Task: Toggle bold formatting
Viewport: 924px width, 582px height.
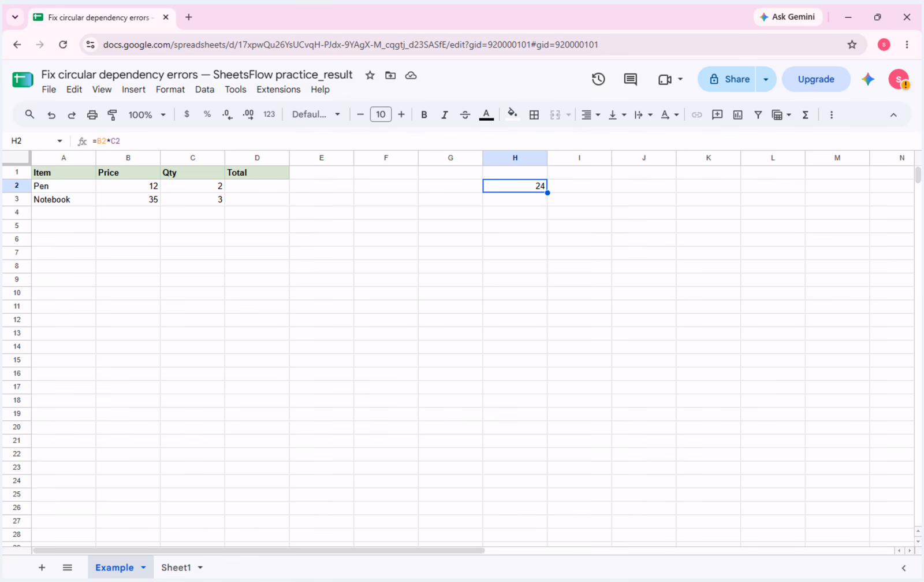Action: 424,114
